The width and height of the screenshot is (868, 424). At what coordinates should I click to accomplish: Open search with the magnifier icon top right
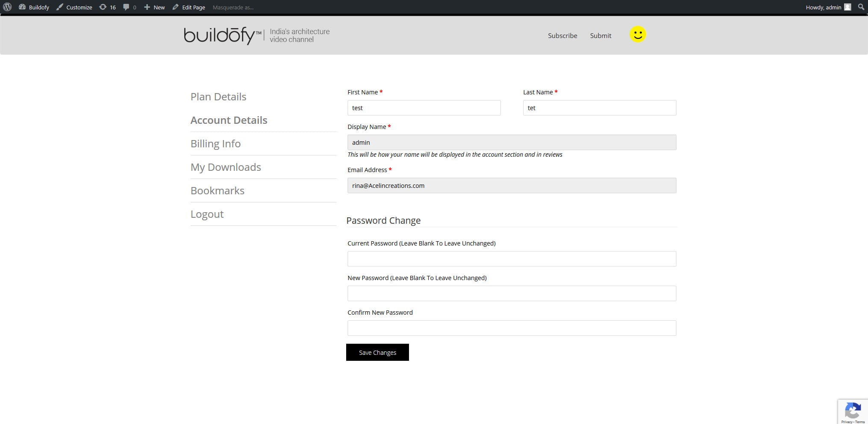click(x=861, y=7)
